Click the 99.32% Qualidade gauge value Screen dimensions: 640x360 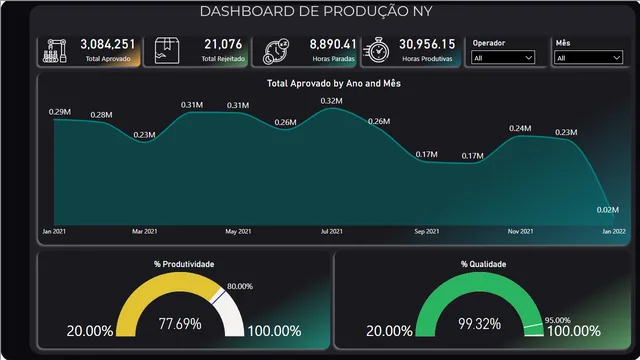(480, 324)
